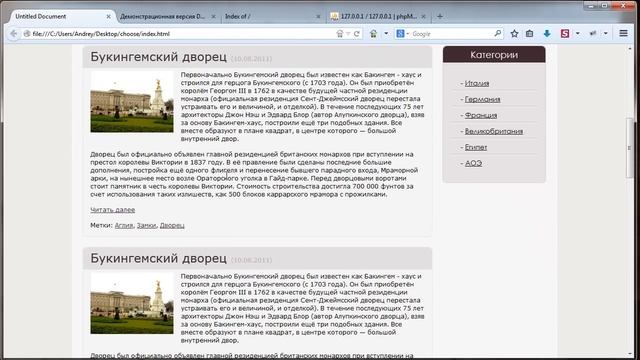Bookmark this page with star icon
Viewport: 640px width, 360px height.
pyautogui.click(x=514, y=34)
